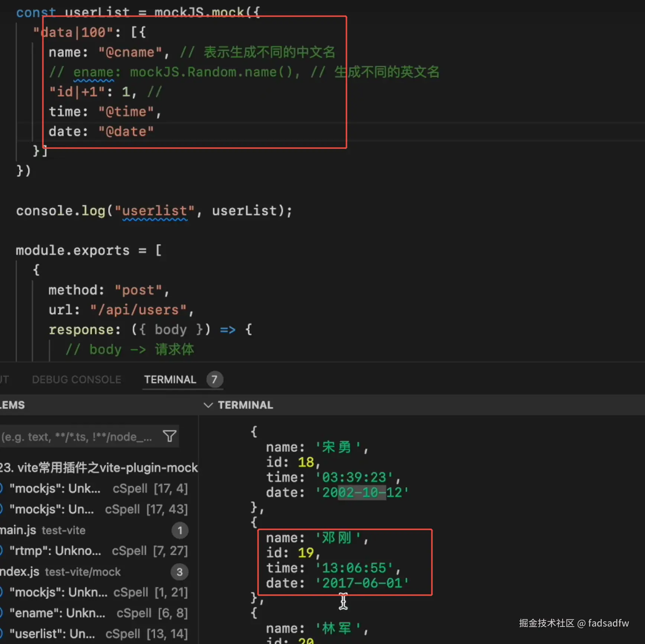This screenshot has height=644, width=645.
Task: Click the "id|+1" key in editor
Action: pos(78,92)
